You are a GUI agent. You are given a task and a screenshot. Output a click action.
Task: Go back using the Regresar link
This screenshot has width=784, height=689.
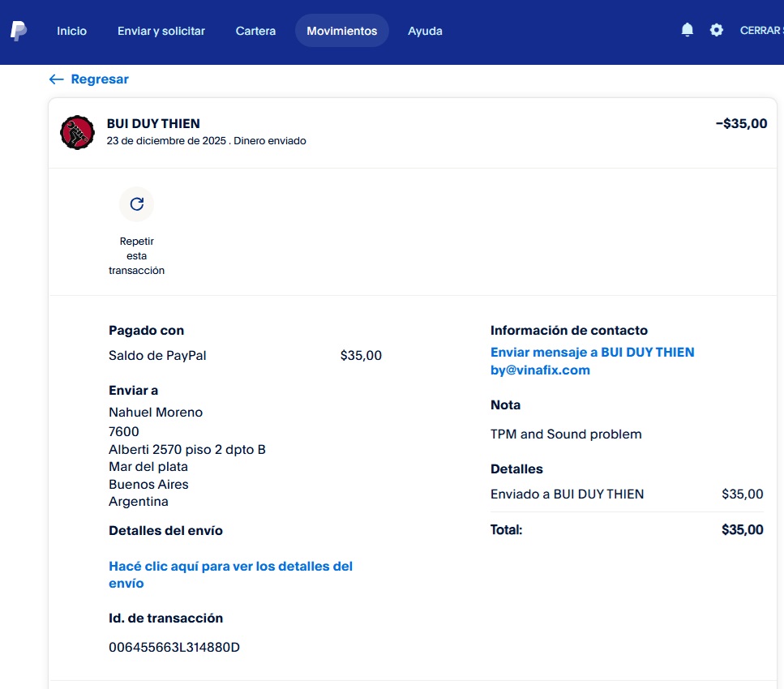coord(89,79)
